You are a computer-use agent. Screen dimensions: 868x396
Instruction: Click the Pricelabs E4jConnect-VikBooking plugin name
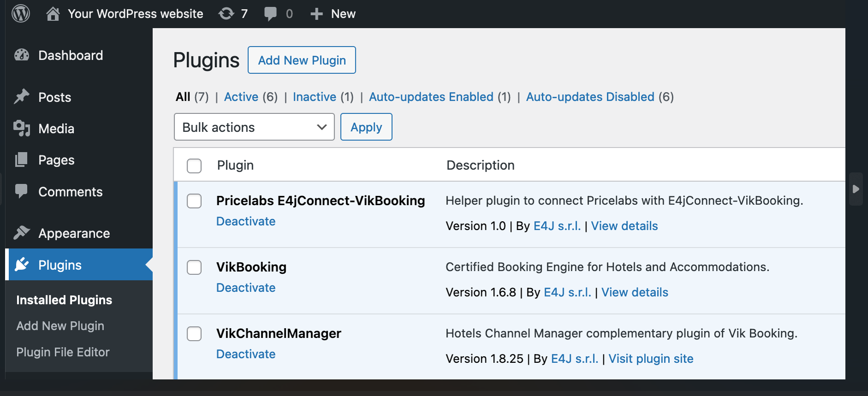321,201
